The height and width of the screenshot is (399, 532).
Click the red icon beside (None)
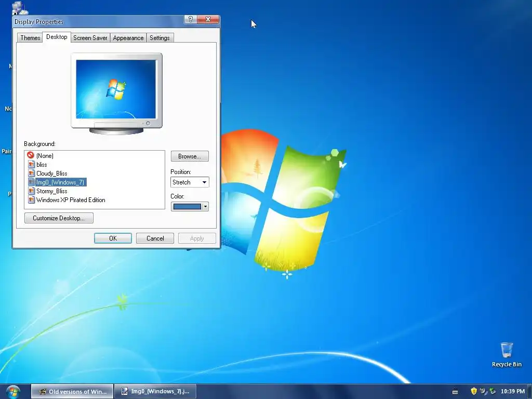tap(31, 155)
